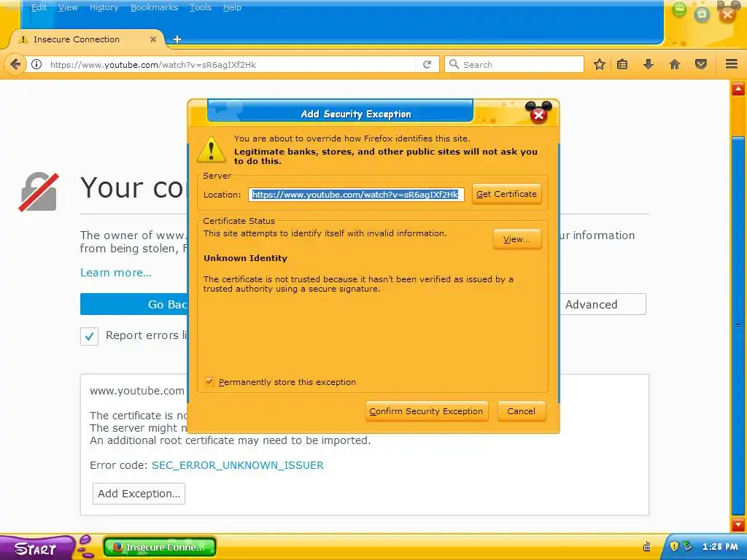Close the Add Security Exception dialog
The height and width of the screenshot is (560, 747).
tap(539, 114)
